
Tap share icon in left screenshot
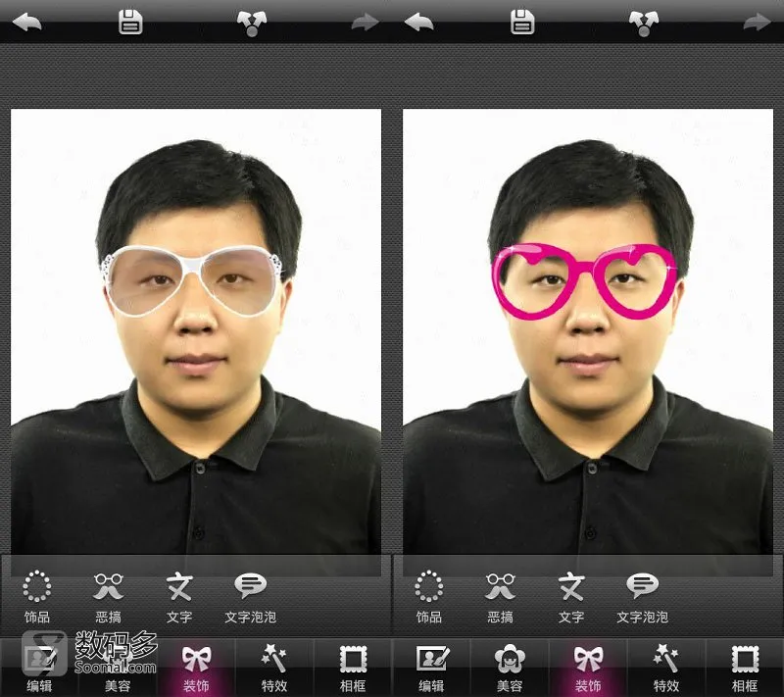point(252,23)
